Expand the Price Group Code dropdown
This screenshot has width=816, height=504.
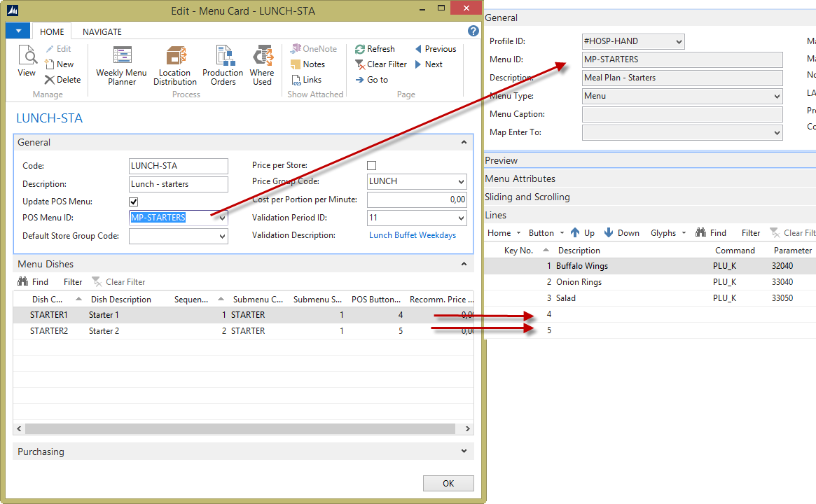click(460, 182)
